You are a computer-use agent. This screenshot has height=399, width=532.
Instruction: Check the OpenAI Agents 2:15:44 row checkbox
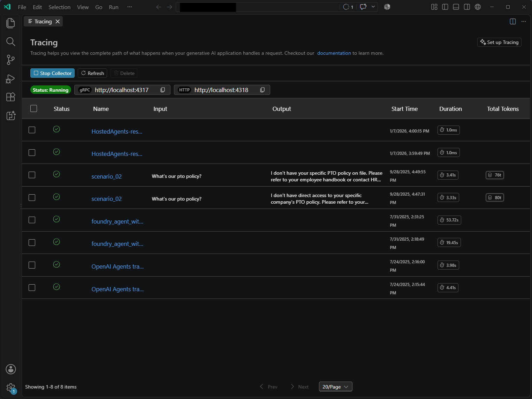32,288
